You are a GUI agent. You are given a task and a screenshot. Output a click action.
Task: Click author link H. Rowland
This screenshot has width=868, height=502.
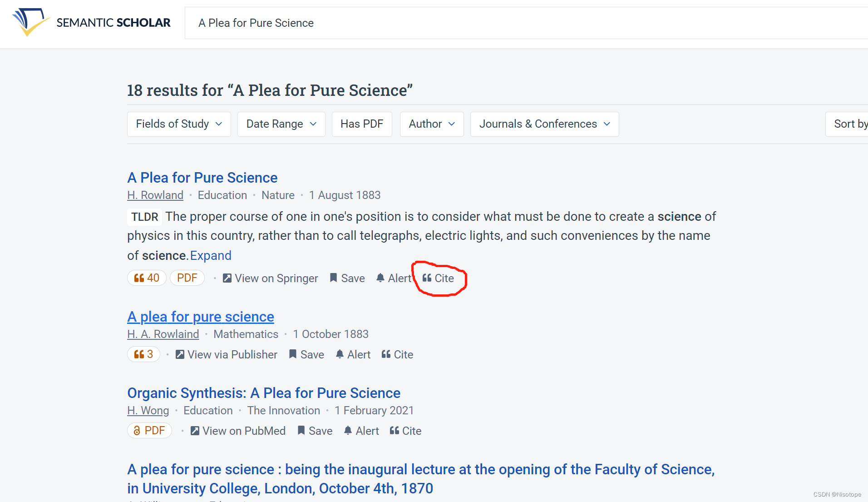[155, 195]
